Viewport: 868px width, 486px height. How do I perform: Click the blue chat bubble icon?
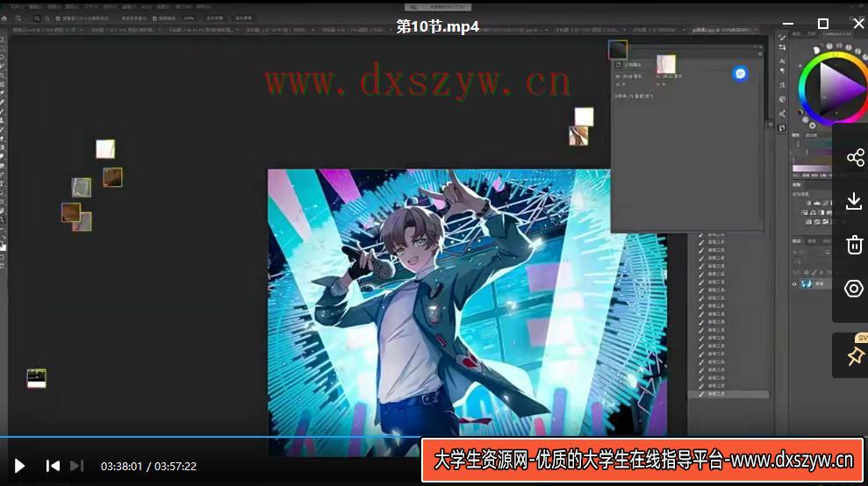[x=740, y=74]
